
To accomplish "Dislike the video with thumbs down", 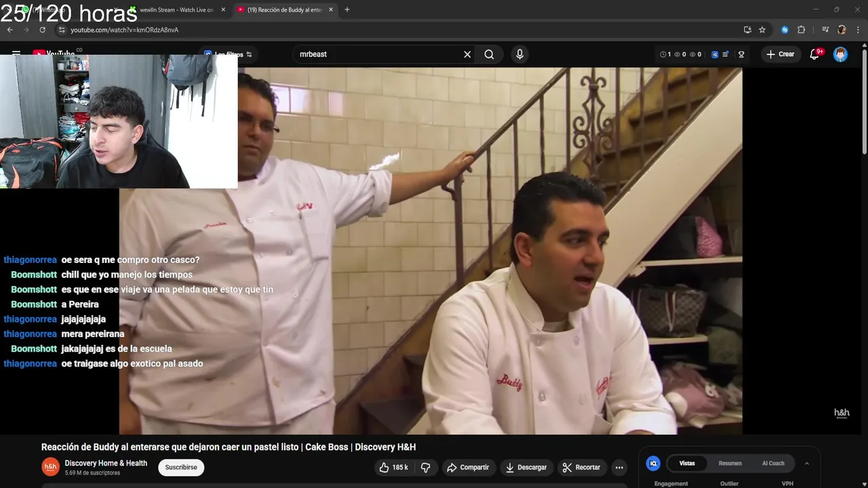I will point(426,468).
